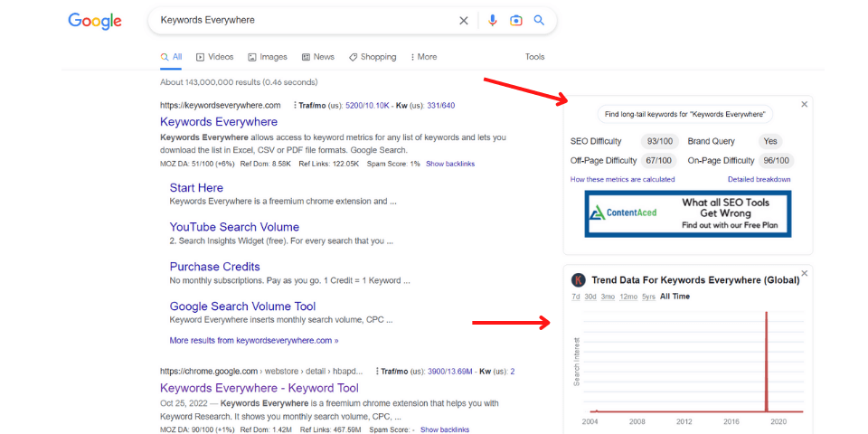The width and height of the screenshot is (868, 434).
Task: Select the 30d trend range
Action: 590,297
